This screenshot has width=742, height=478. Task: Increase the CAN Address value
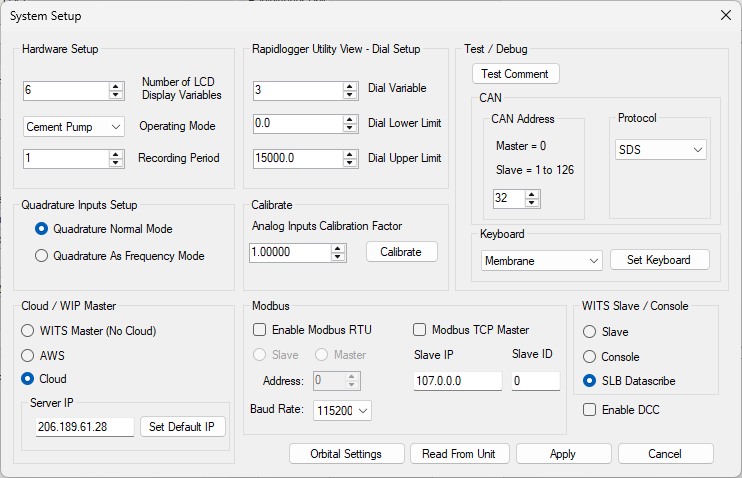pyautogui.click(x=532, y=195)
